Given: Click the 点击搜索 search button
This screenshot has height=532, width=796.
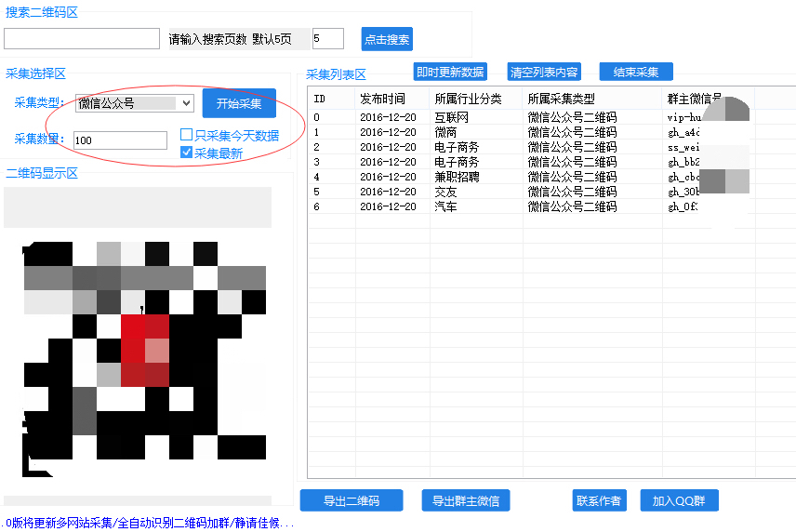Looking at the screenshot, I should [x=387, y=39].
